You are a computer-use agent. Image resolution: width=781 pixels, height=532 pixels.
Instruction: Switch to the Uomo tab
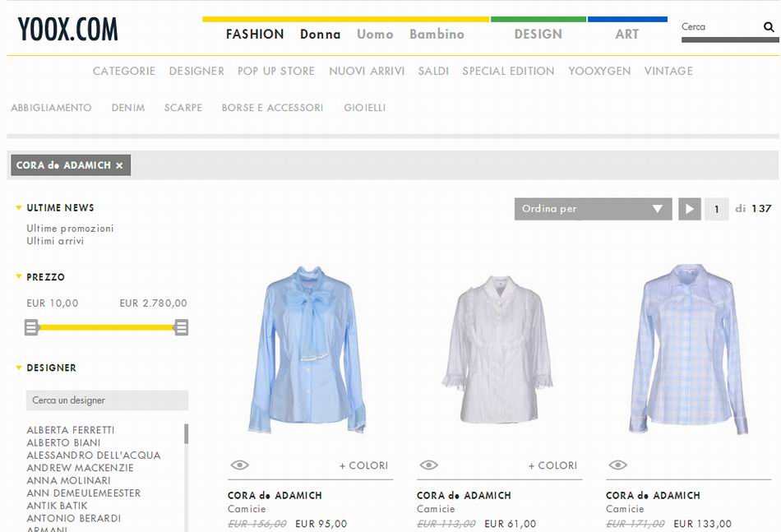(x=375, y=34)
